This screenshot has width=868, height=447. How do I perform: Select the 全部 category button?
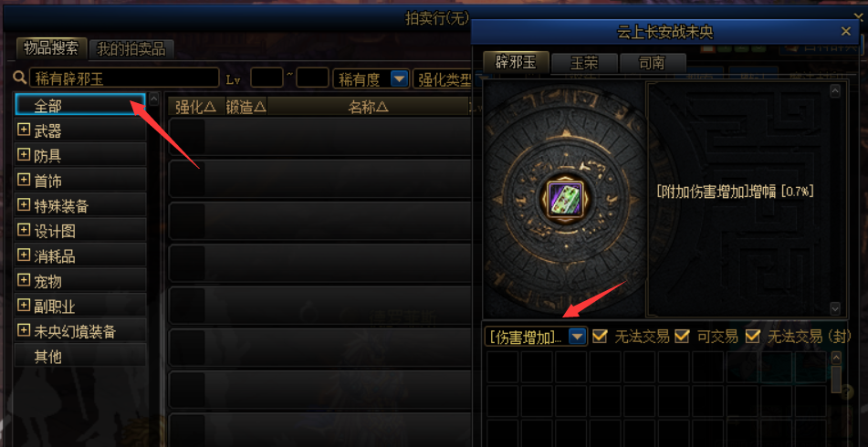click(x=81, y=105)
